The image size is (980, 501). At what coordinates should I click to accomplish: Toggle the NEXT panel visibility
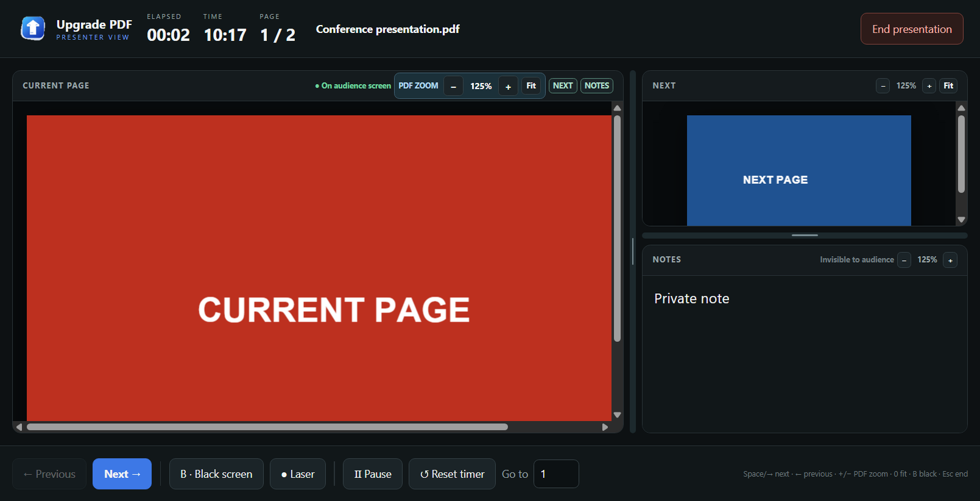pyautogui.click(x=563, y=86)
